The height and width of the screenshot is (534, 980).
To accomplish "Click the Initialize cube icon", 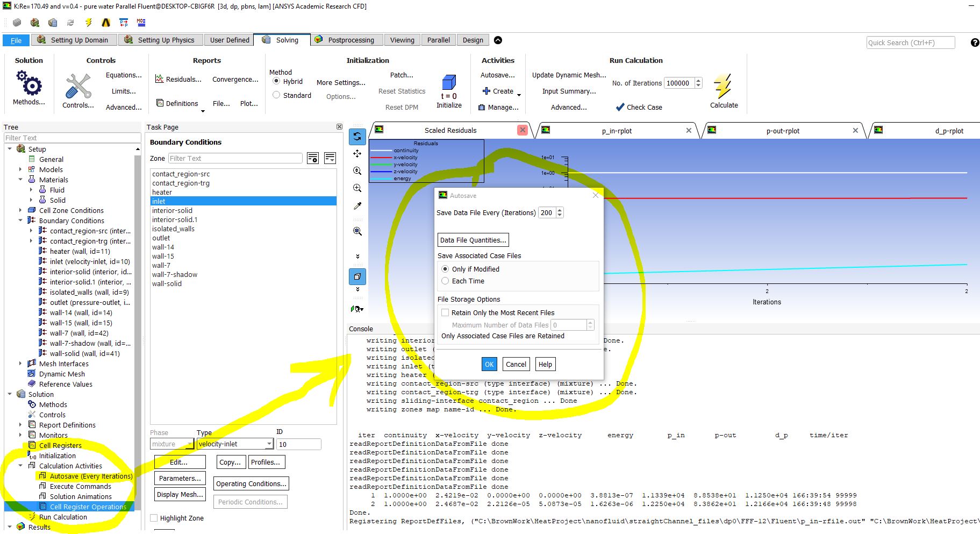I will (x=449, y=82).
